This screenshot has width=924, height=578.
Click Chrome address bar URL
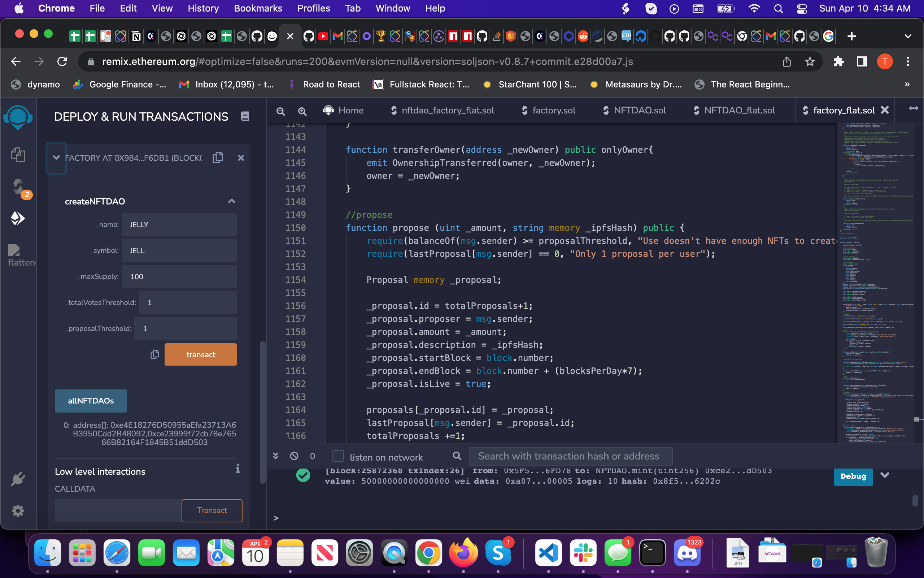(367, 61)
